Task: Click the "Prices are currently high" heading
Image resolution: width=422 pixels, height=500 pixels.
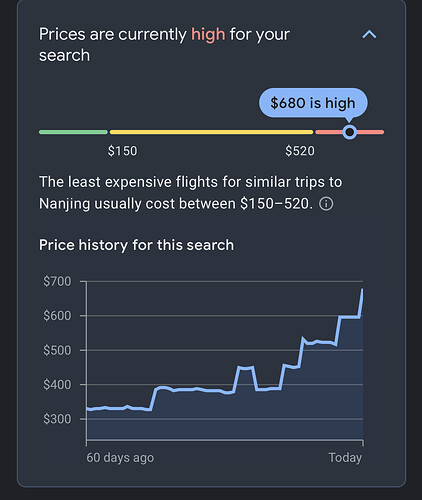Action: 164,45
